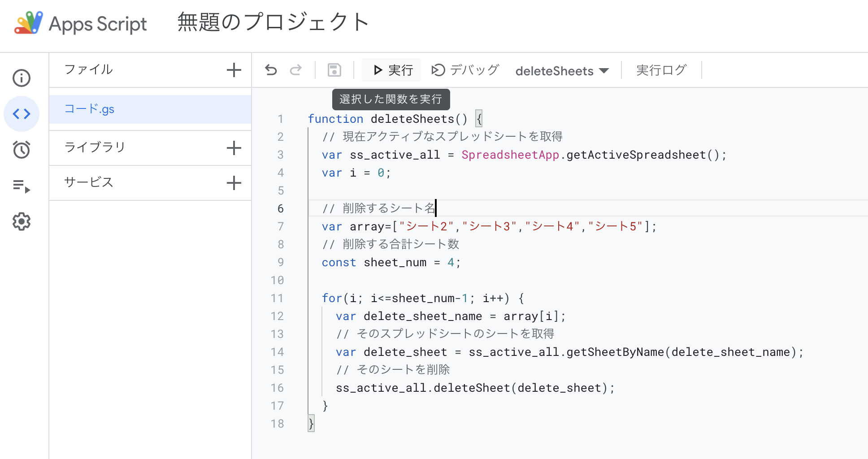Open the Executions list icon
The height and width of the screenshot is (459, 868).
coord(22,186)
